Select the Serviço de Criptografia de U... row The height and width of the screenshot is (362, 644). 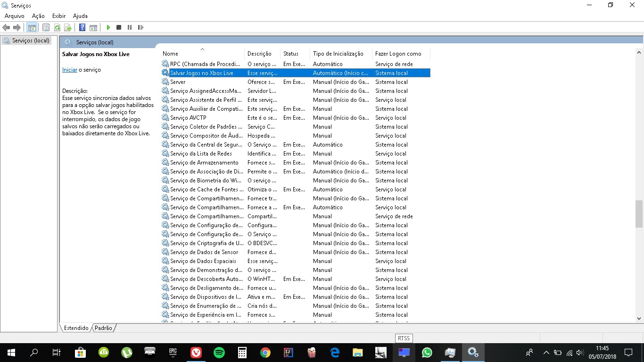296,243
